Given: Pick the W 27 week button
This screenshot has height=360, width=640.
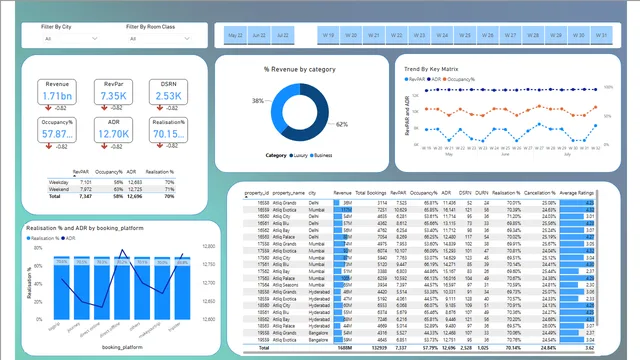Looking at the screenshot, I should pos(510,36).
